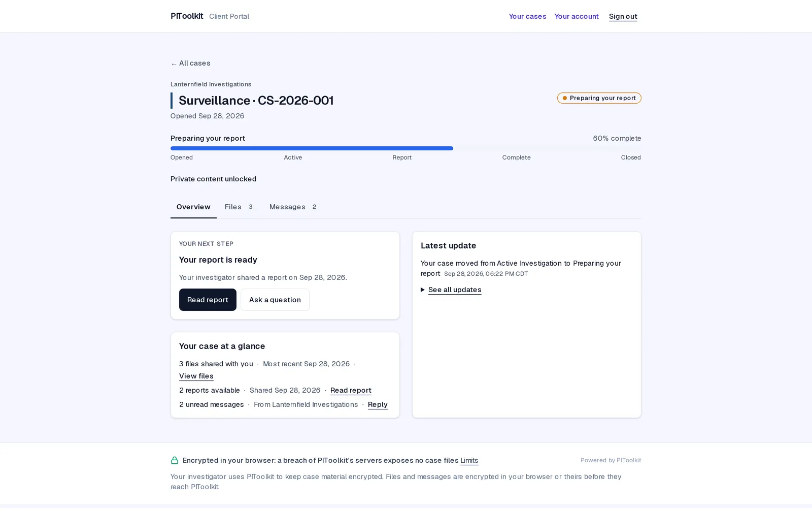The image size is (812, 508).
Task: Click the Closed stage label under progress bar
Action: tap(631, 157)
